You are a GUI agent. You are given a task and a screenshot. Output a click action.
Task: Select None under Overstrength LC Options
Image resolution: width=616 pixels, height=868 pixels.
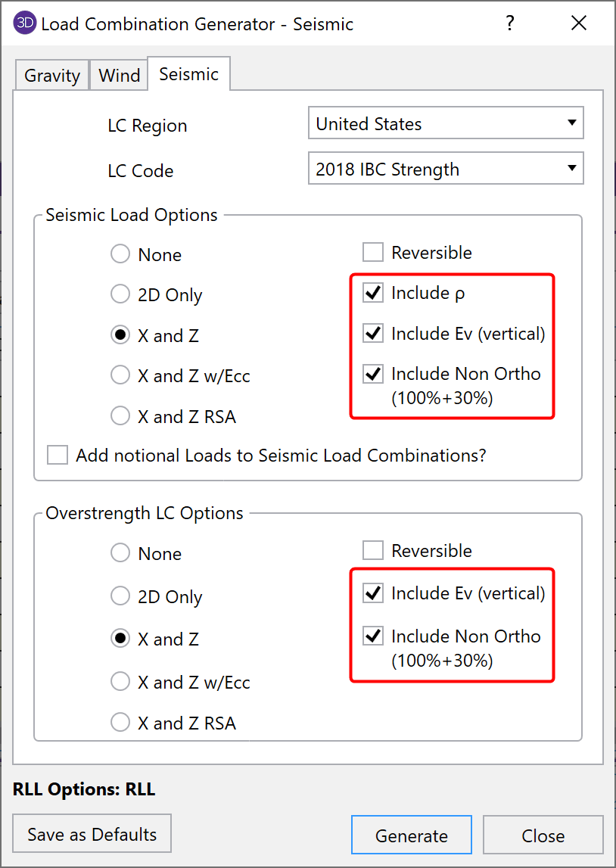tap(120, 553)
